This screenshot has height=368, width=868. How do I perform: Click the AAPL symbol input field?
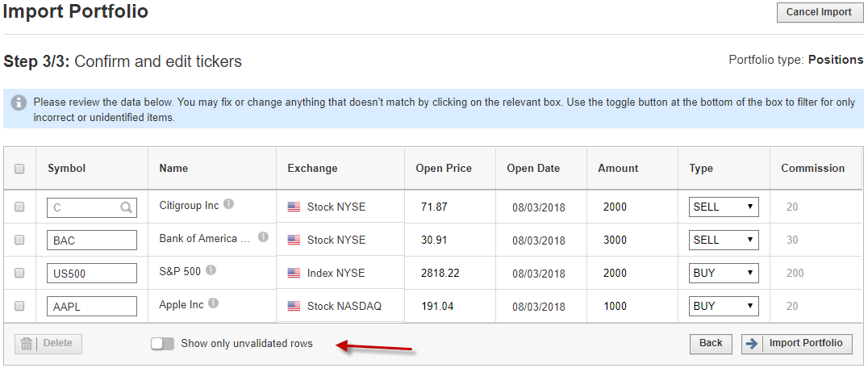pyautogui.click(x=92, y=307)
